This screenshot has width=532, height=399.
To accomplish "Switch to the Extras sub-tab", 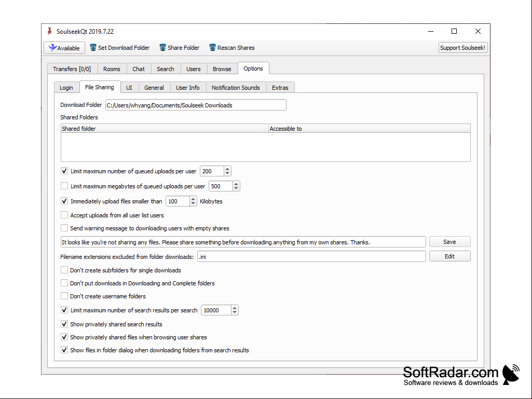I will pyautogui.click(x=280, y=88).
